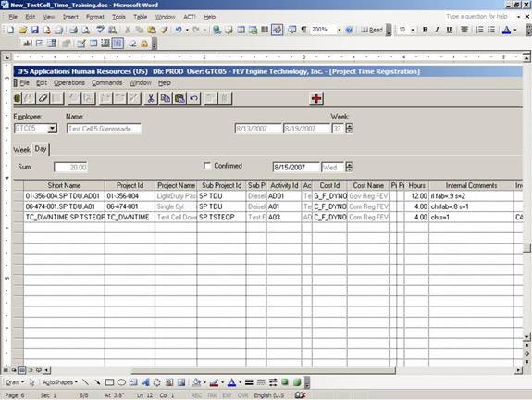Open the Word Table menu
532x400 pixels.
140,17
